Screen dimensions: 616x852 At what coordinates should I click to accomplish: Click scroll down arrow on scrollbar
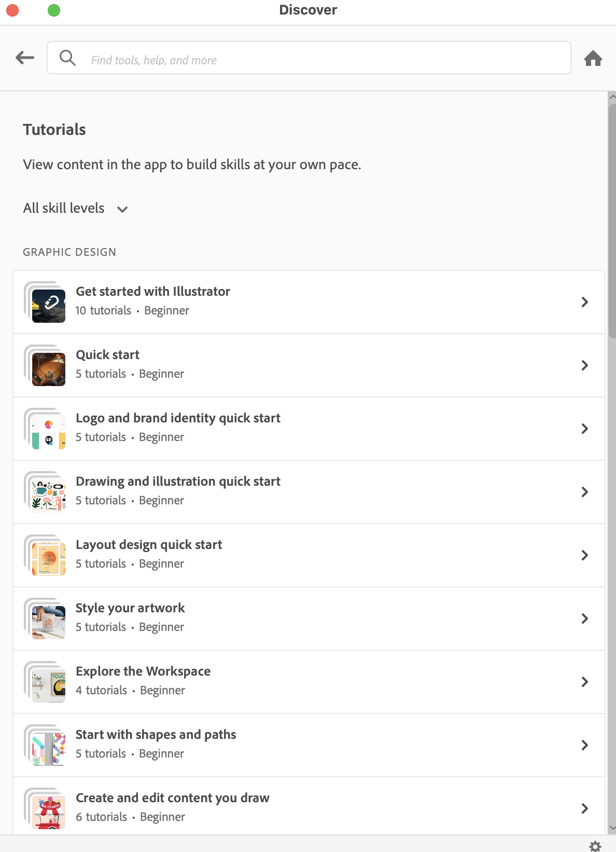point(612,828)
